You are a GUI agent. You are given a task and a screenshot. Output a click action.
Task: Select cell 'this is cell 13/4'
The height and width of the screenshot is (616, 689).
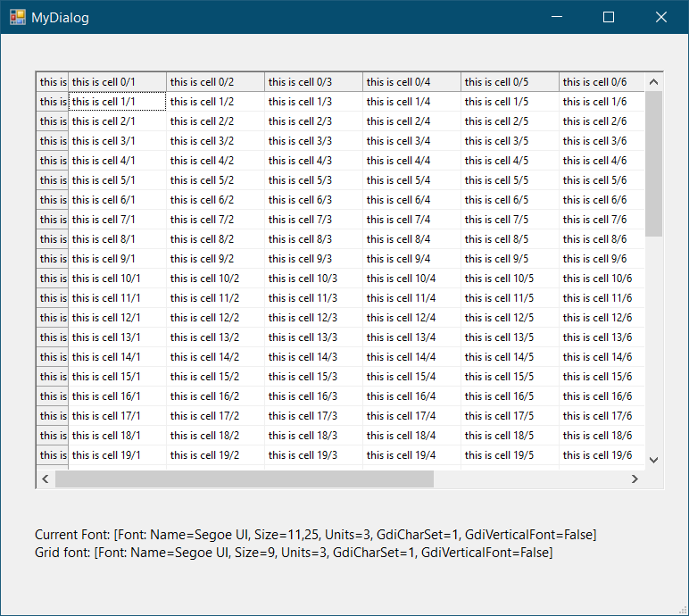411,337
